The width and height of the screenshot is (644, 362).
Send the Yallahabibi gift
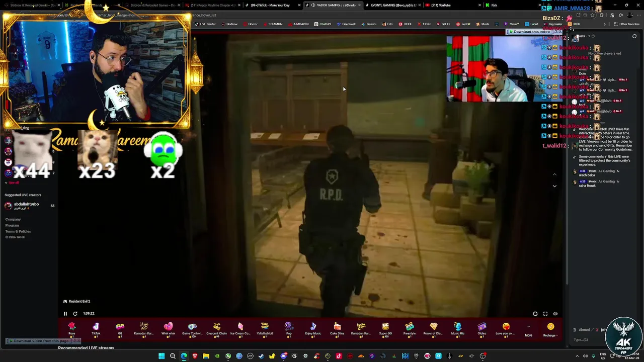click(x=265, y=329)
